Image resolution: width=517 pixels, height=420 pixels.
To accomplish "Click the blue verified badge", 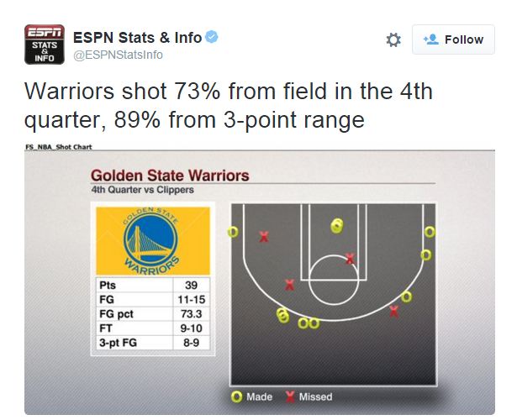I will [214, 37].
